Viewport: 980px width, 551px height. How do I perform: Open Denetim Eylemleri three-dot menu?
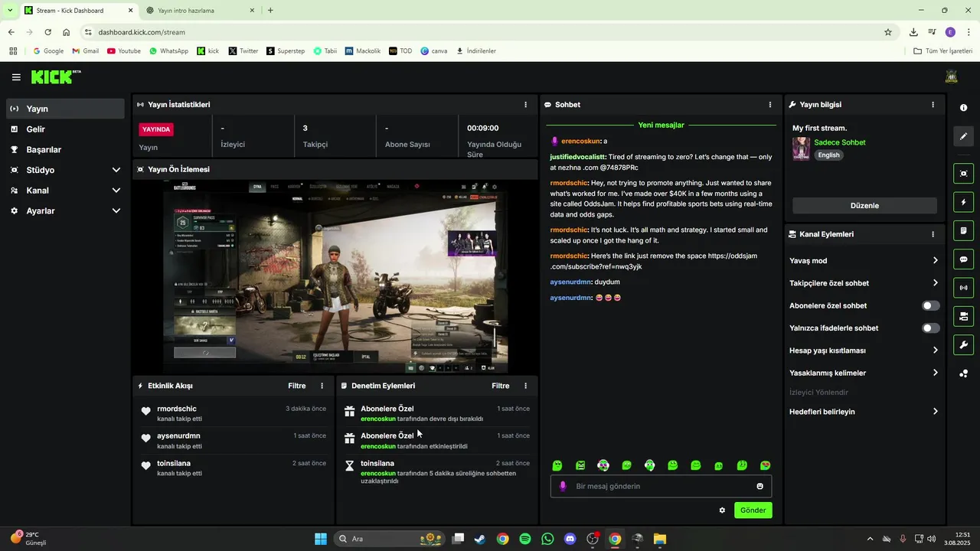(525, 386)
